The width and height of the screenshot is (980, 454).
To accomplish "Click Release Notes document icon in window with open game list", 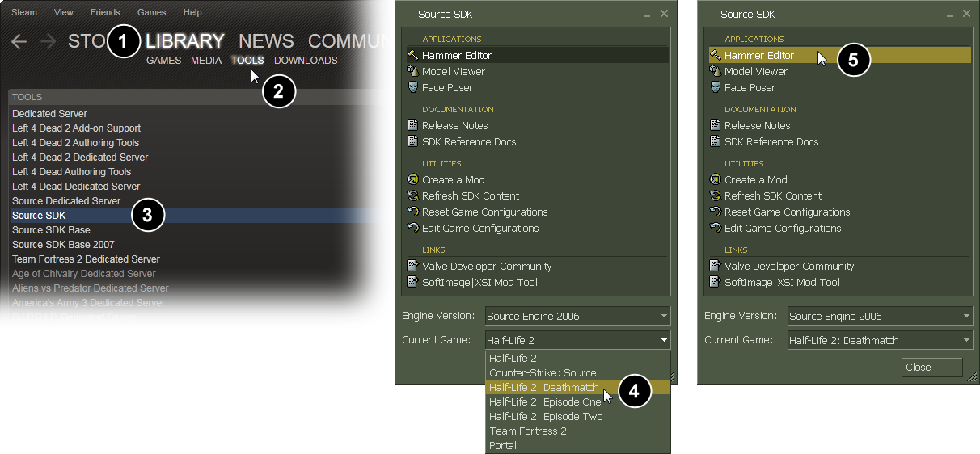I will pos(412,125).
